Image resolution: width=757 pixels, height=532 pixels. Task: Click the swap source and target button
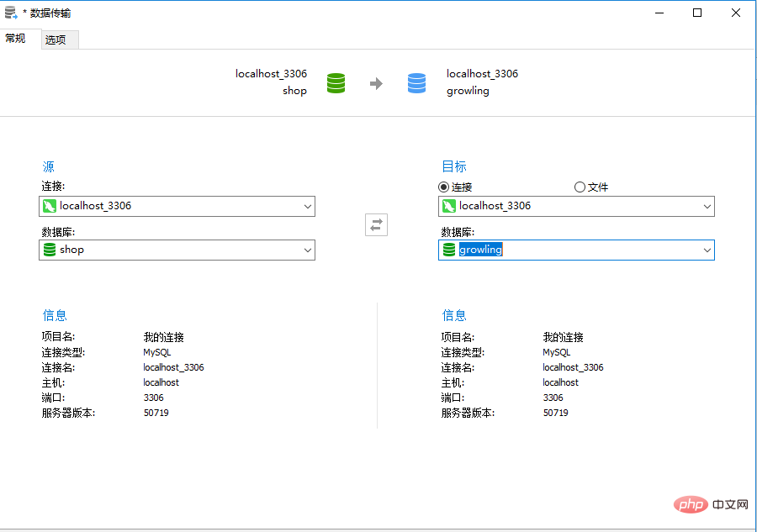pos(376,224)
